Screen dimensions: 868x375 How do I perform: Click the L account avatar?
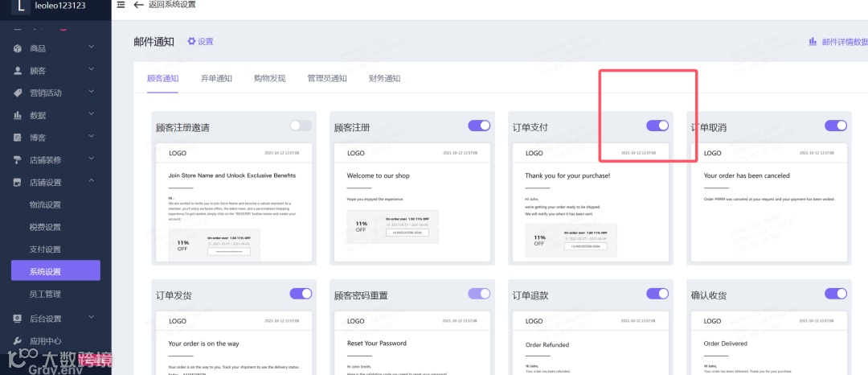pos(21,6)
